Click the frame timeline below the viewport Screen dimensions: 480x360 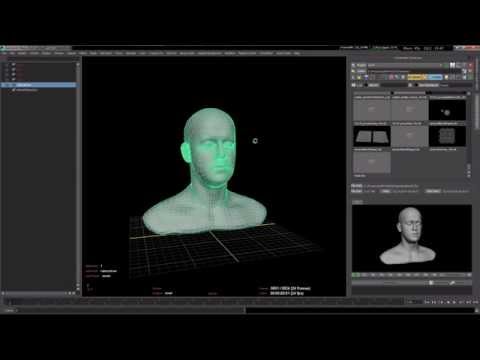coord(203,302)
